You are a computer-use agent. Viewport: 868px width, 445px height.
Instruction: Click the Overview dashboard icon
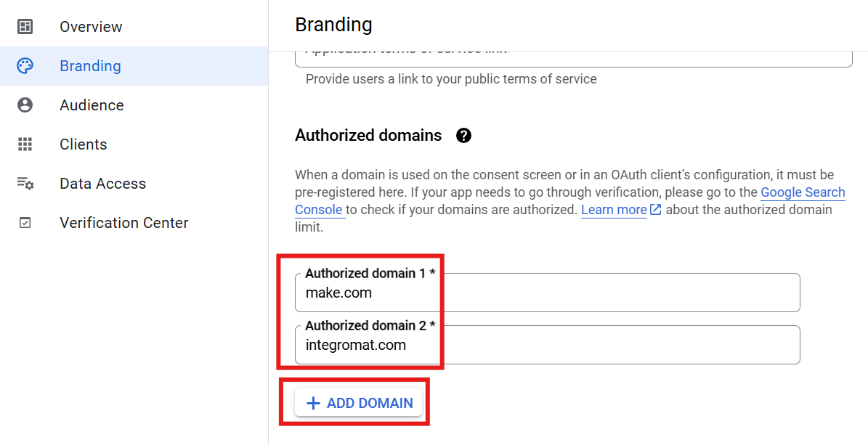click(x=25, y=27)
